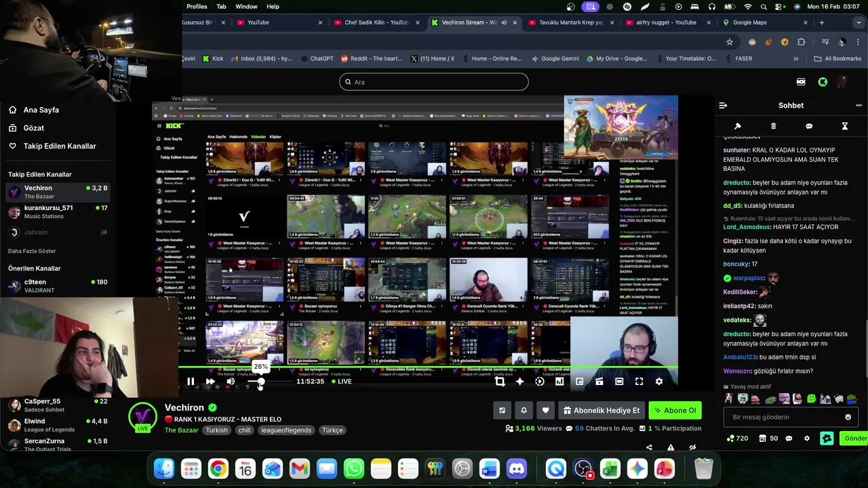The width and height of the screenshot is (868, 488).
Task: Click the report warning triangle icon
Action: coord(671,447)
